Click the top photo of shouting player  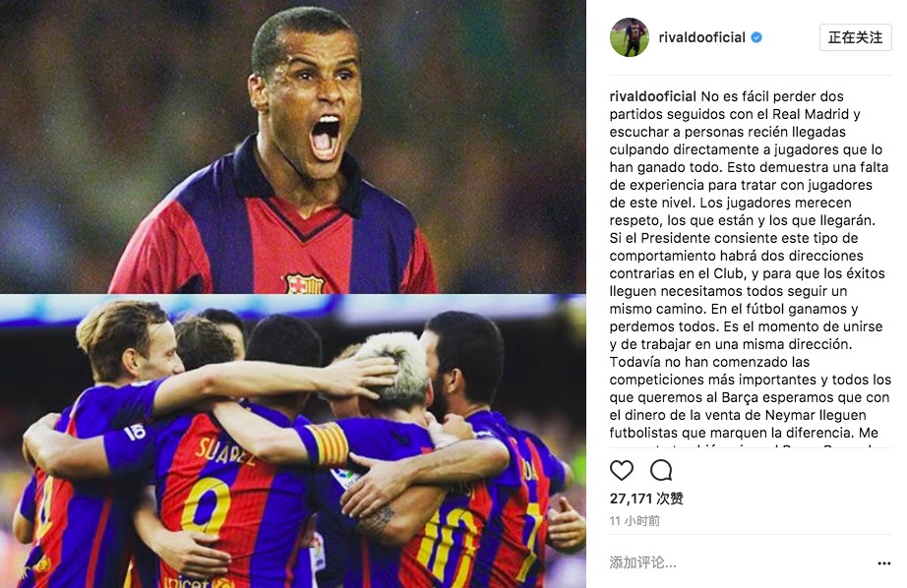[x=293, y=147]
